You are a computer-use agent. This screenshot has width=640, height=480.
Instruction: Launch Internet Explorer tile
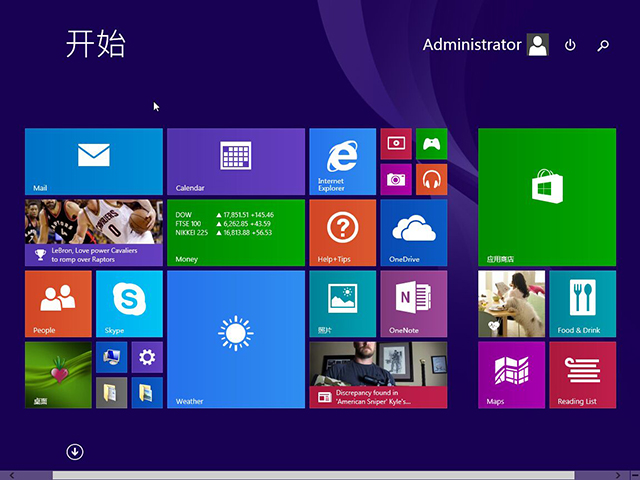click(342, 161)
